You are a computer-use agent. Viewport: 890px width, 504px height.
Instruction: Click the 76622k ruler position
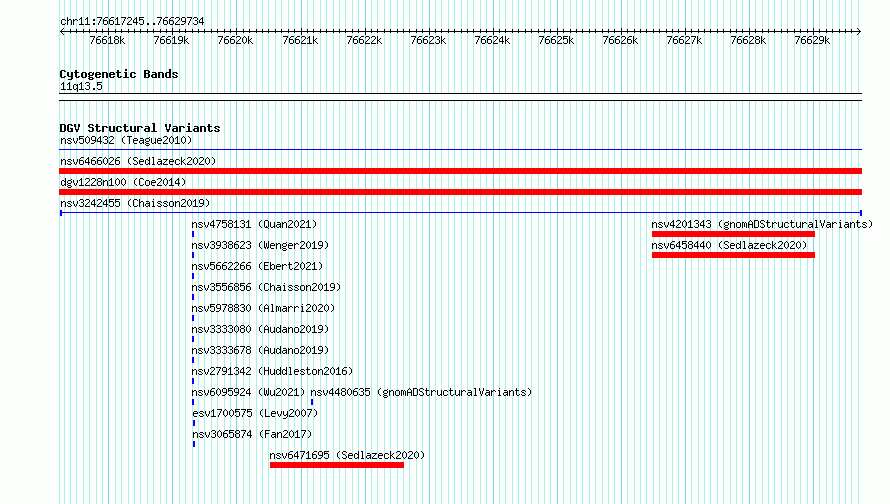pos(364,40)
